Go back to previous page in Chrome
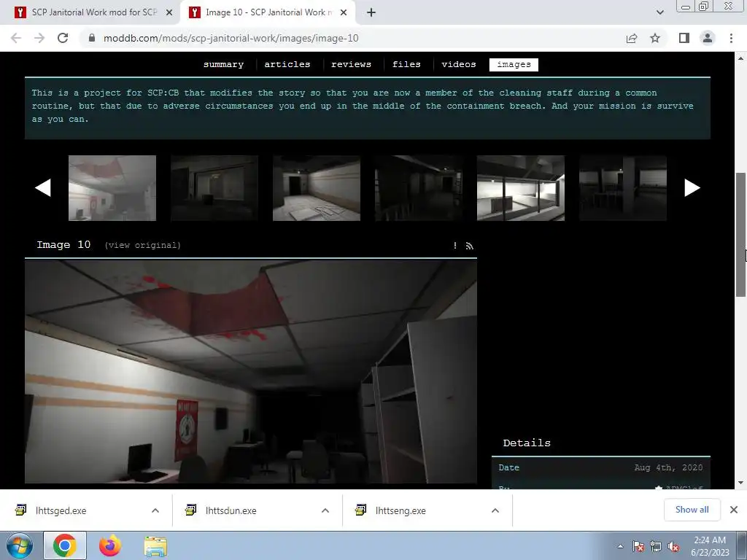The image size is (747, 560). tap(16, 38)
